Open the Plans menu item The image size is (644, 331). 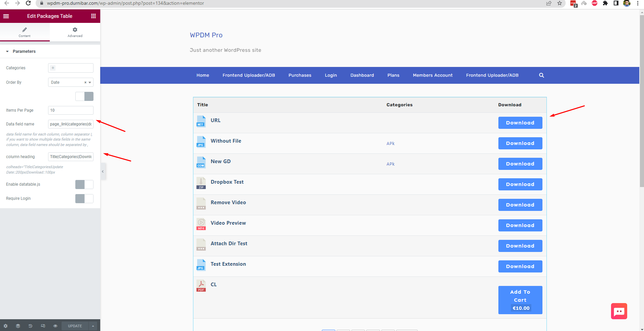tap(393, 75)
